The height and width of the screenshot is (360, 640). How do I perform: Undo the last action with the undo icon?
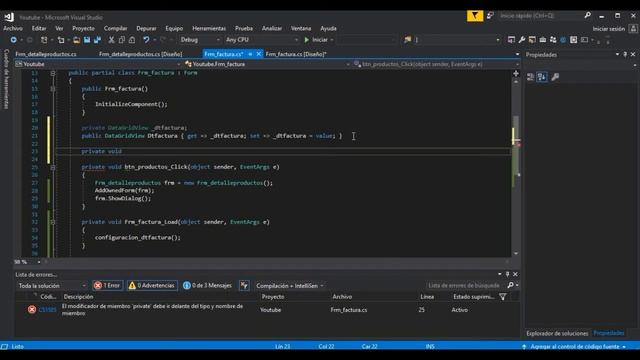[146, 40]
